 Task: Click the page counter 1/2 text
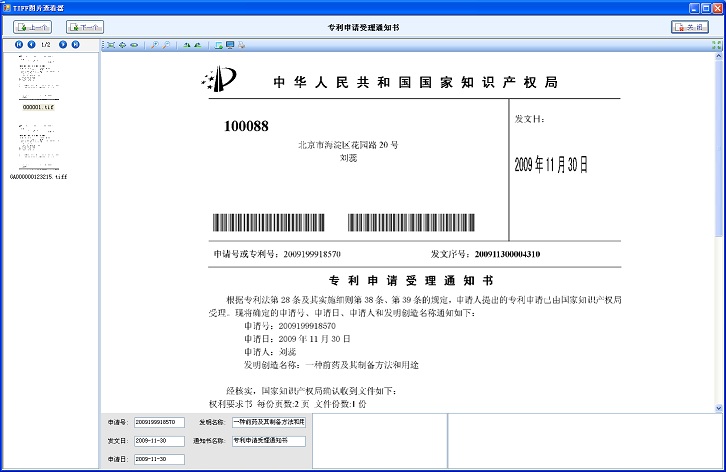point(46,44)
